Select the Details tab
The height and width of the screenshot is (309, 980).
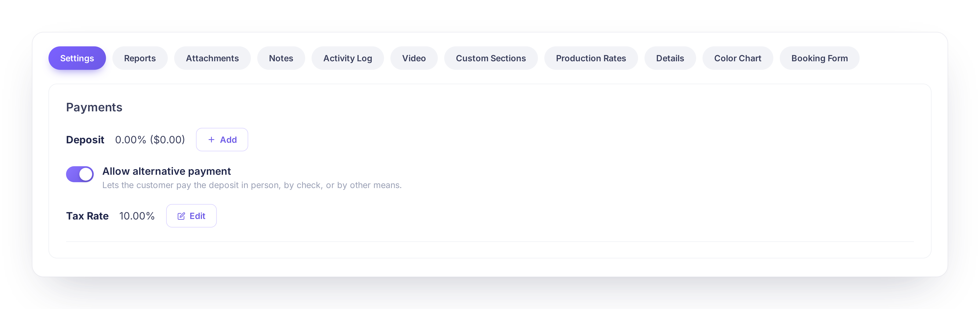point(670,58)
